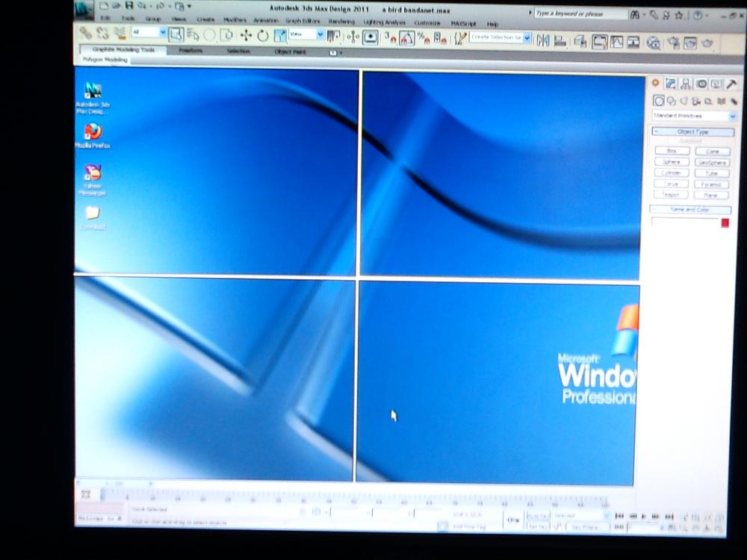The width and height of the screenshot is (747, 560).
Task: Activate the Select and Move tool
Action: (x=246, y=35)
